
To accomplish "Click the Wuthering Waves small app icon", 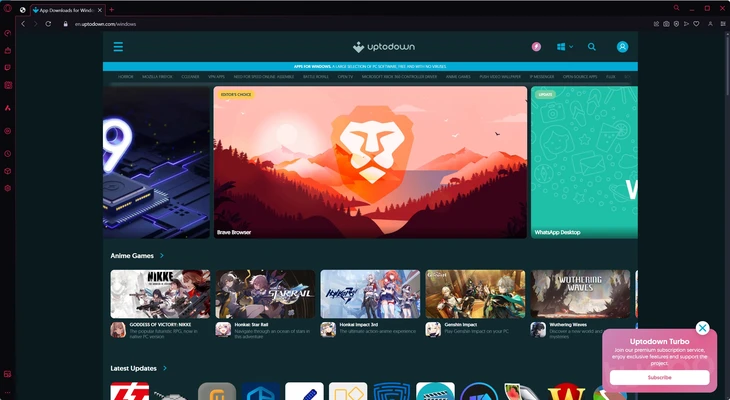I will (538, 330).
